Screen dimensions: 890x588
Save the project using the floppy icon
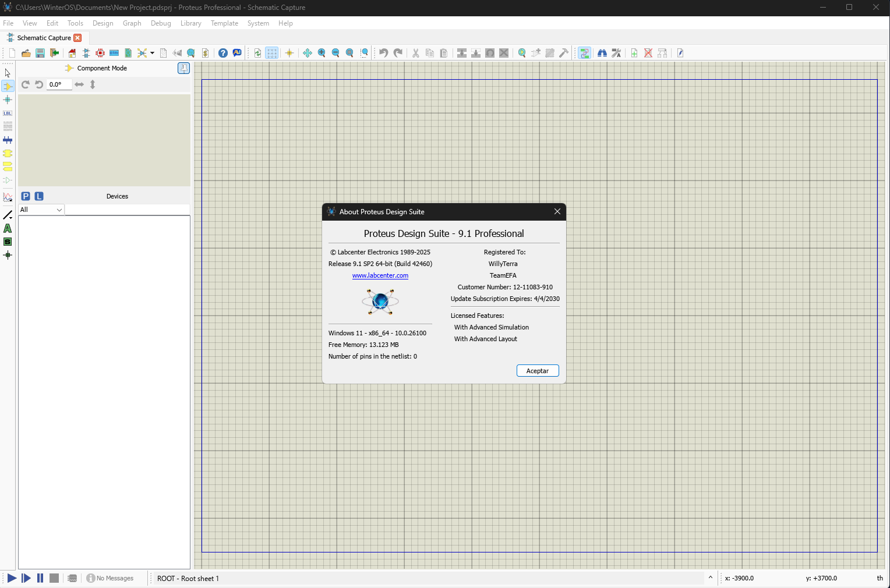pos(40,53)
